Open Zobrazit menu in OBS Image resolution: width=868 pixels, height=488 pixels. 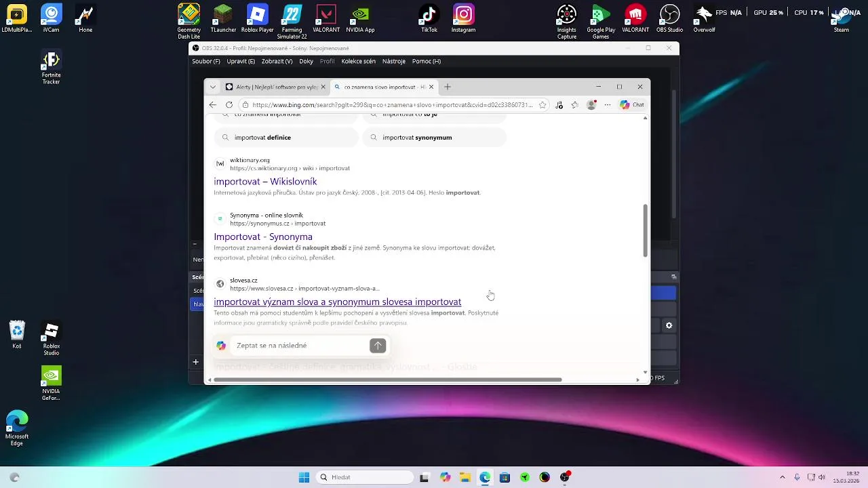[x=277, y=61]
